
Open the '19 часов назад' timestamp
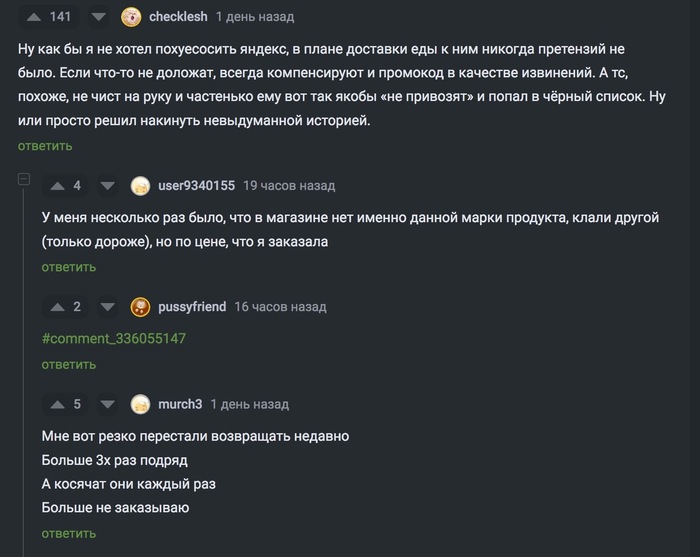[x=289, y=185]
